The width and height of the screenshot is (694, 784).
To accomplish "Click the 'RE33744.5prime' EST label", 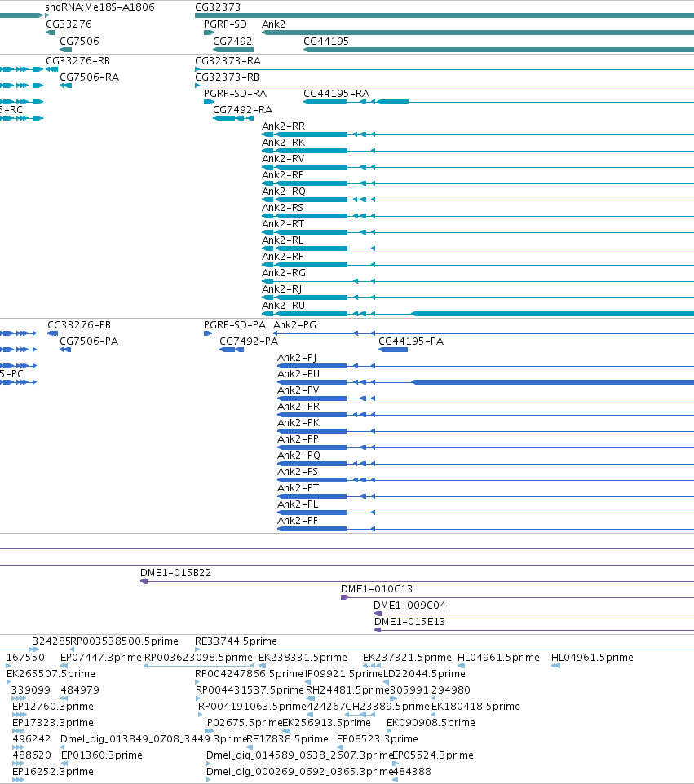I will (x=236, y=641).
